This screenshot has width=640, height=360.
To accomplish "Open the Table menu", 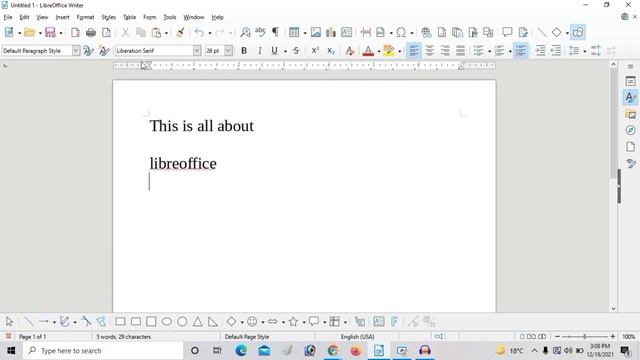I will coord(129,17).
